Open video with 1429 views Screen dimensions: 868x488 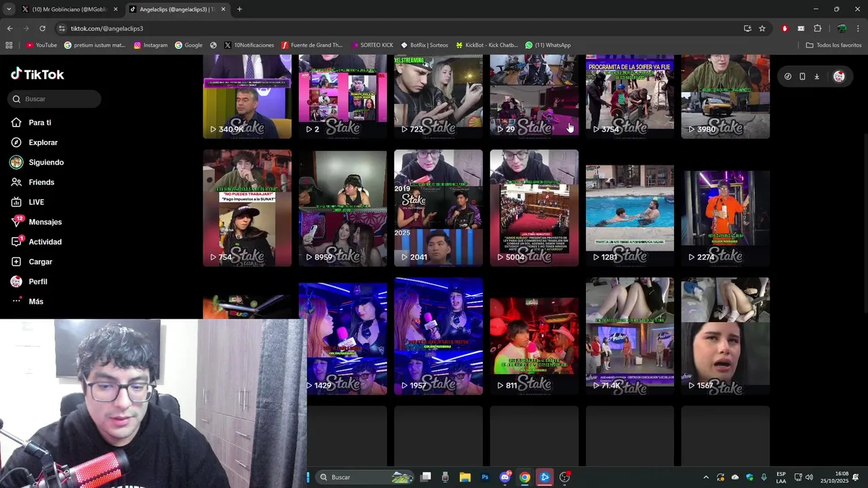[x=342, y=336]
